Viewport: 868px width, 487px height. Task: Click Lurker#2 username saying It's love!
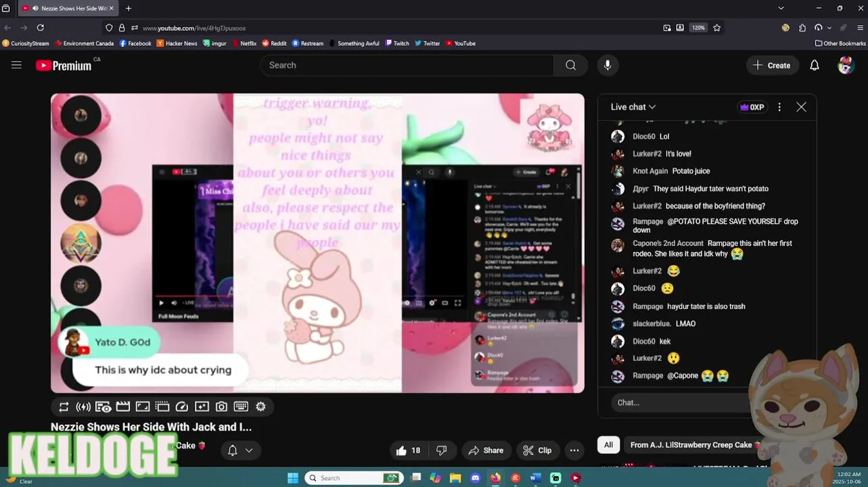pyautogui.click(x=647, y=154)
